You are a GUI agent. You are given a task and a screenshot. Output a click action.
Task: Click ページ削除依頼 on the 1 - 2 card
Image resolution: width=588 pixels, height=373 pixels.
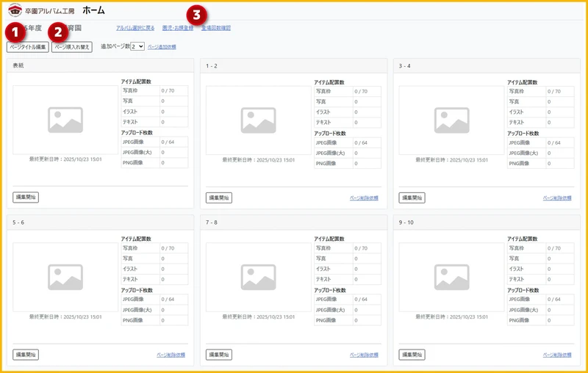click(364, 198)
